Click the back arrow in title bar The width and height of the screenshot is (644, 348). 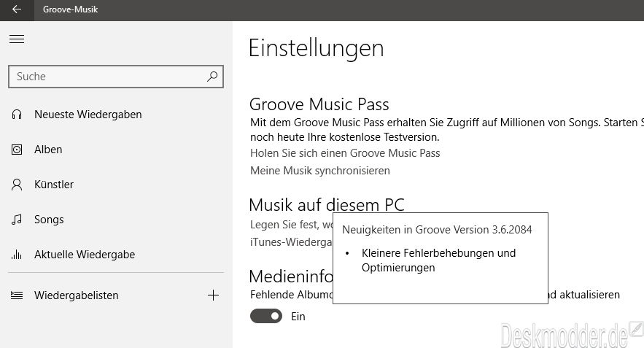(17, 9)
